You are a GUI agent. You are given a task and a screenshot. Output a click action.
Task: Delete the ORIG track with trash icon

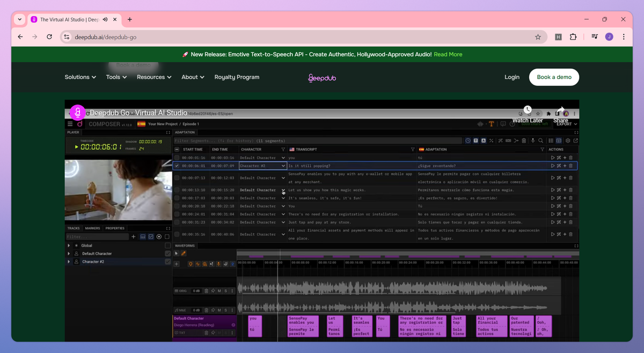[206, 291]
